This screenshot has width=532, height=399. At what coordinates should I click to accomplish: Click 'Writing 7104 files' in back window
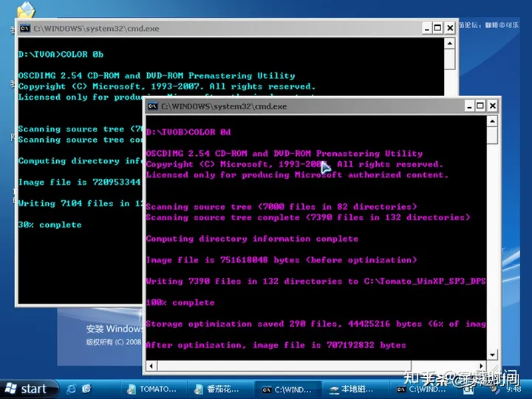(81, 203)
